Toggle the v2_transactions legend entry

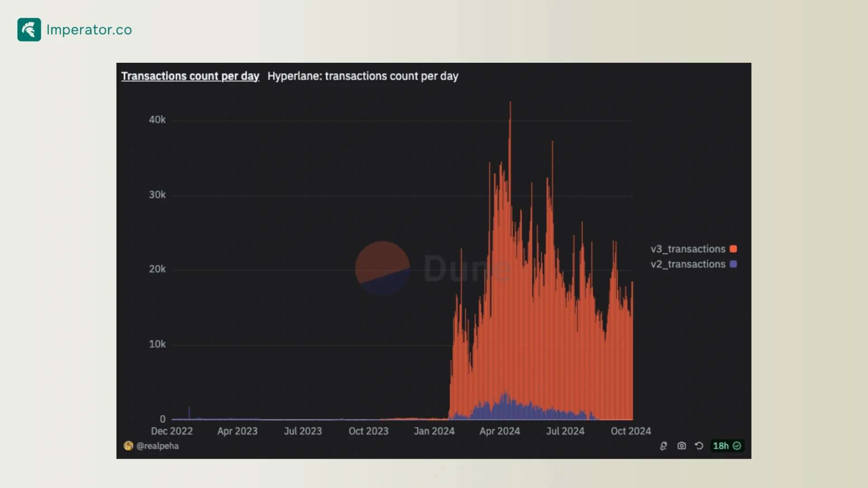pos(693,264)
